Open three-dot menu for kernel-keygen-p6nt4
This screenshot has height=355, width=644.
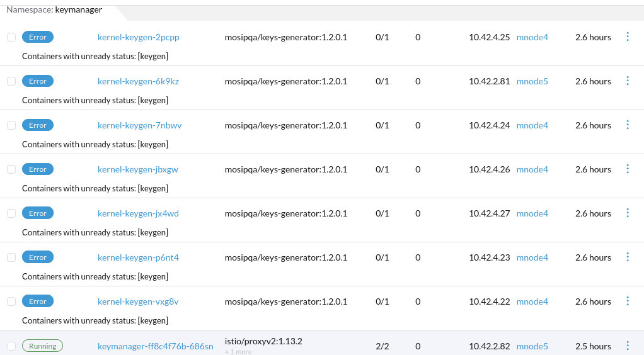pyautogui.click(x=627, y=257)
